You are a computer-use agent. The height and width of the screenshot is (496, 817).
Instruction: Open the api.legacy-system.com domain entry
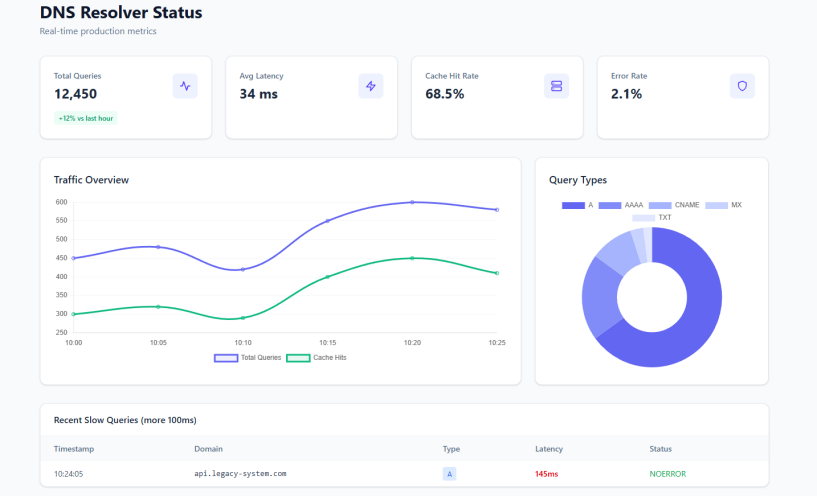[x=240, y=474]
